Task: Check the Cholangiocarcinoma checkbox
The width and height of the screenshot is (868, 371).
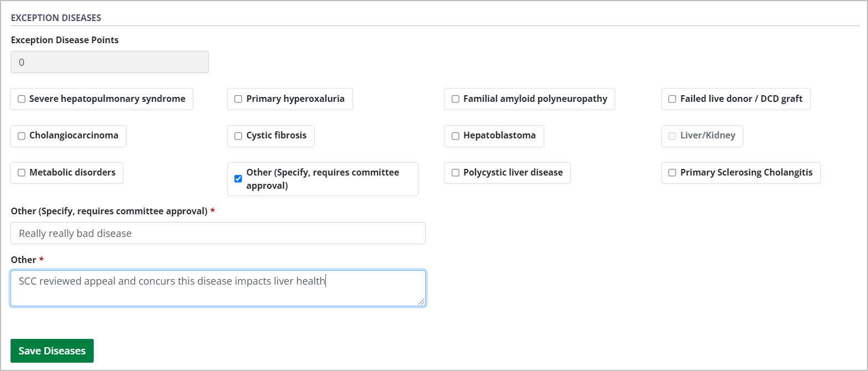Action: tap(22, 136)
